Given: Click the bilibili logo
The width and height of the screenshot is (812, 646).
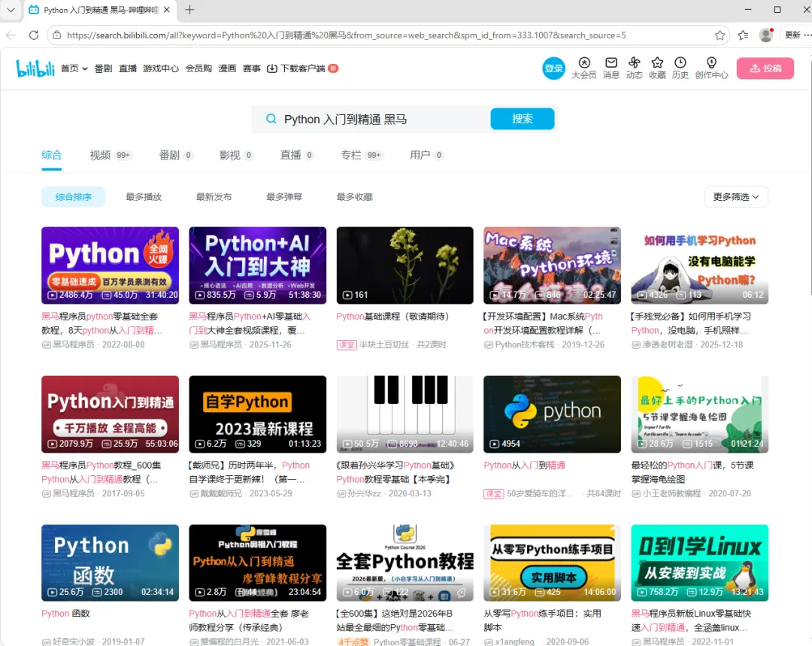Looking at the screenshot, I should 35,68.
